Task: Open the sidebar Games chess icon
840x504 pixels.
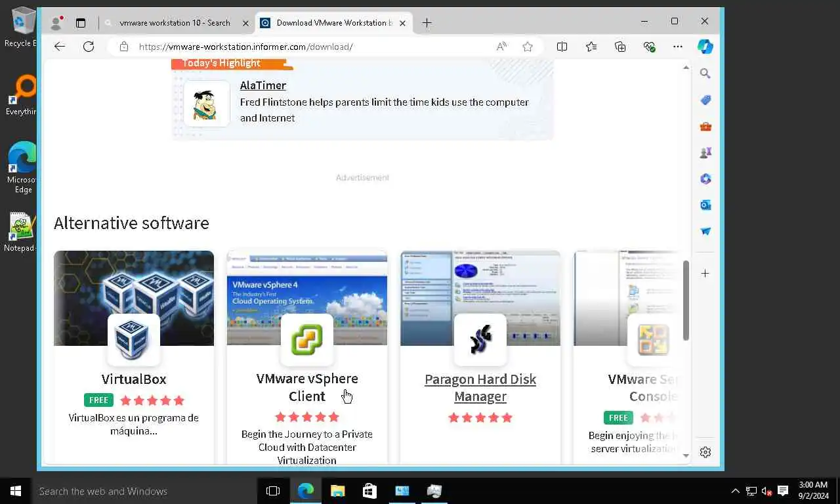Action: coord(705,152)
